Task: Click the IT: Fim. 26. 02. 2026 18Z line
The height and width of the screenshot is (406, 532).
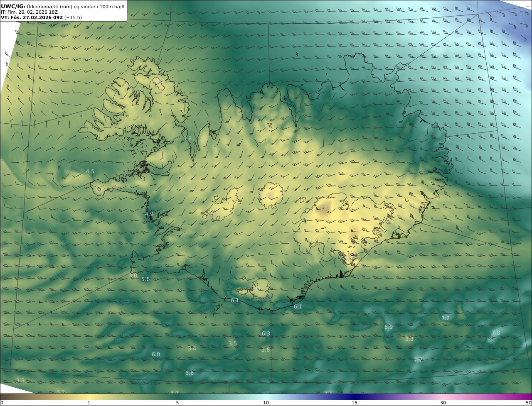Action: 29,12
